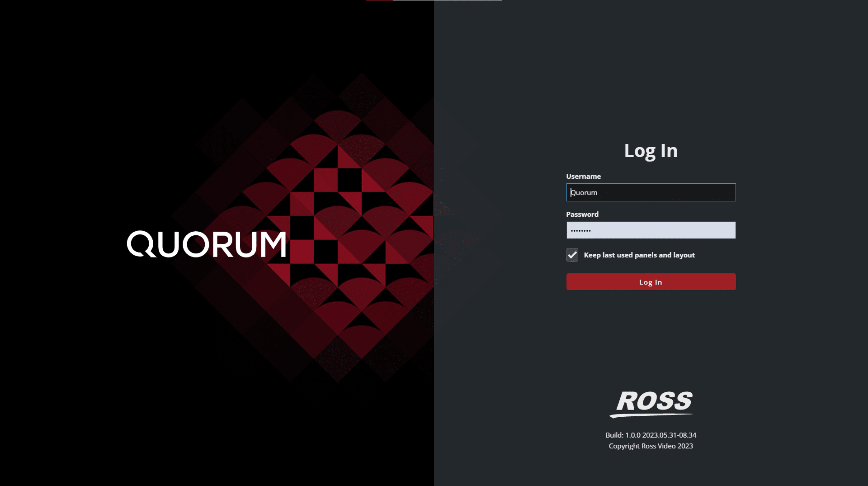Click the Keep last used panels label text
This screenshot has height=486, width=868.
639,255
